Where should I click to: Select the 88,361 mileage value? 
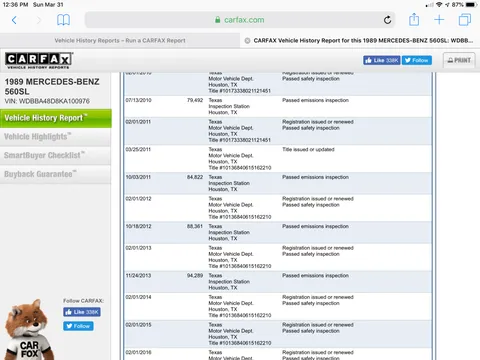click(x=195, y=226)
